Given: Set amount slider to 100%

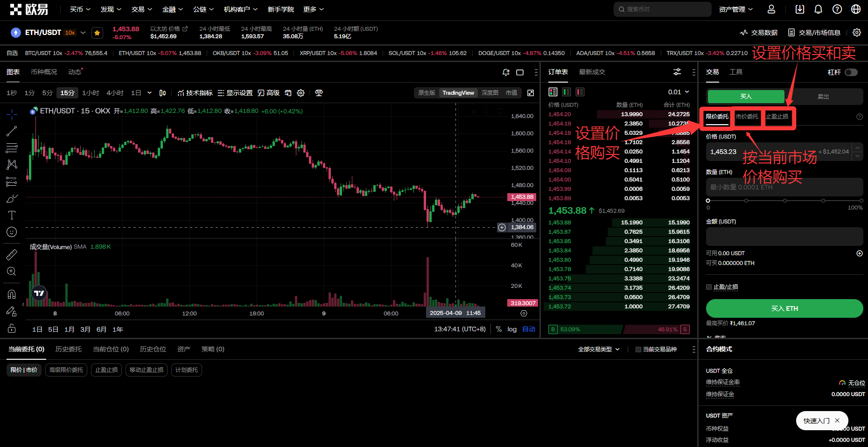Looking at the screenshot, I should 861,201.
